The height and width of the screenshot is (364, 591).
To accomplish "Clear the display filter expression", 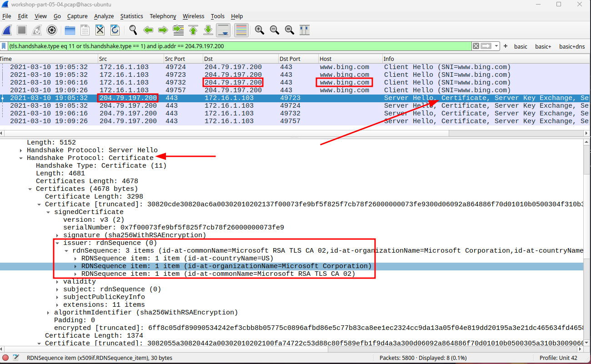I will click(476, 46).
